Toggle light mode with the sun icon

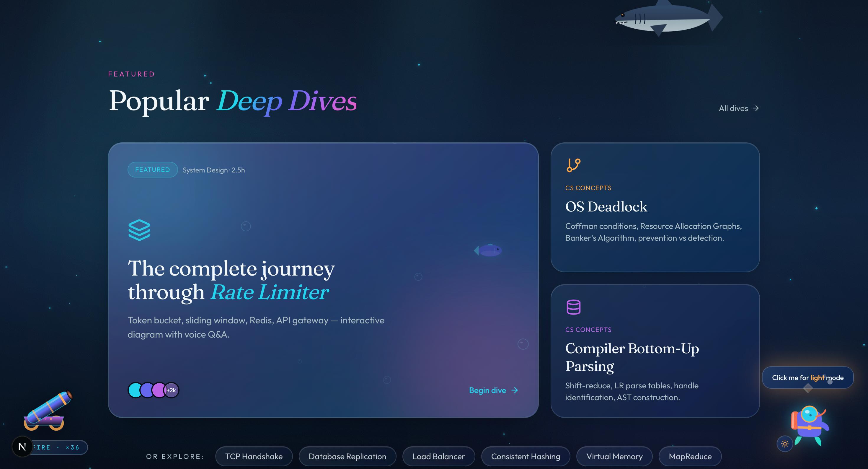(785, 443)
